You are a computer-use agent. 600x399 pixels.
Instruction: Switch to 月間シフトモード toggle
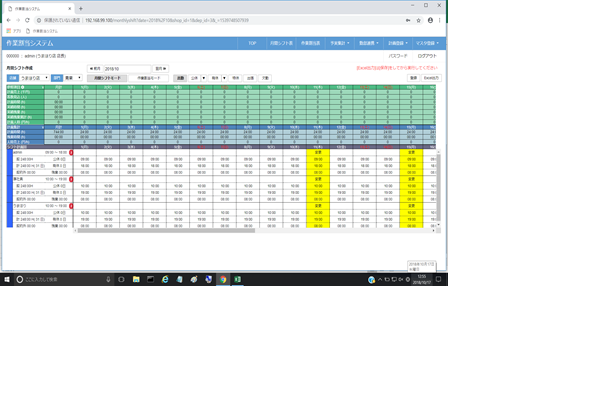point(107,78)
